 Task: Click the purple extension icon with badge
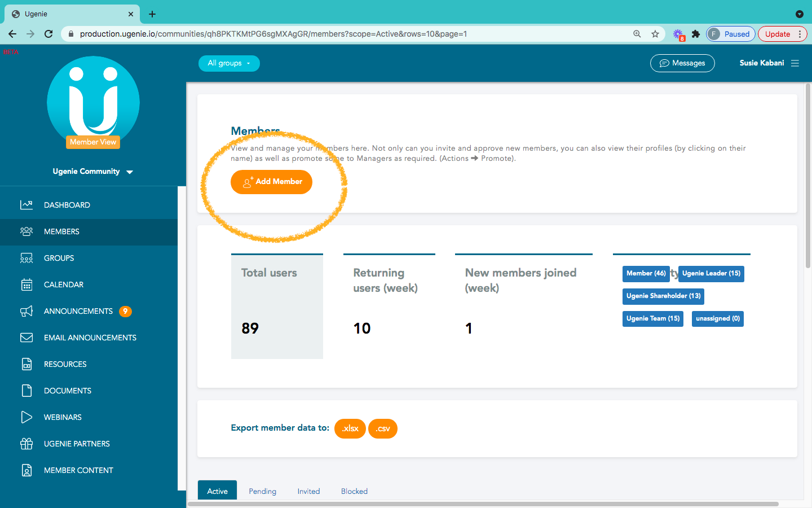tap(678, 34)
